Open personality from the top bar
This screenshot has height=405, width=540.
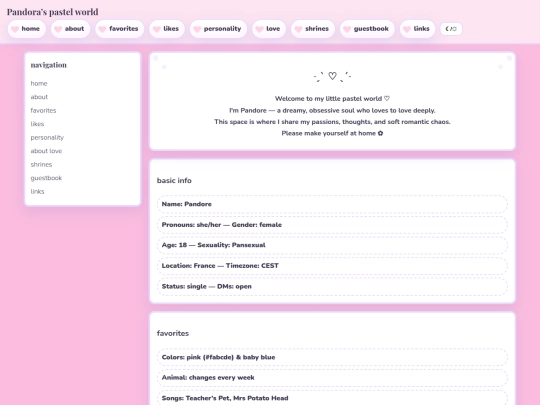218,29
